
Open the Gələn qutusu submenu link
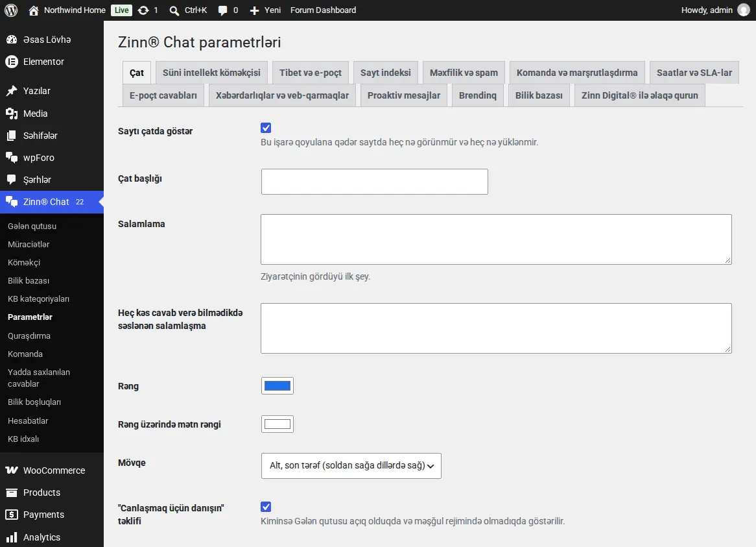point(32,226)
